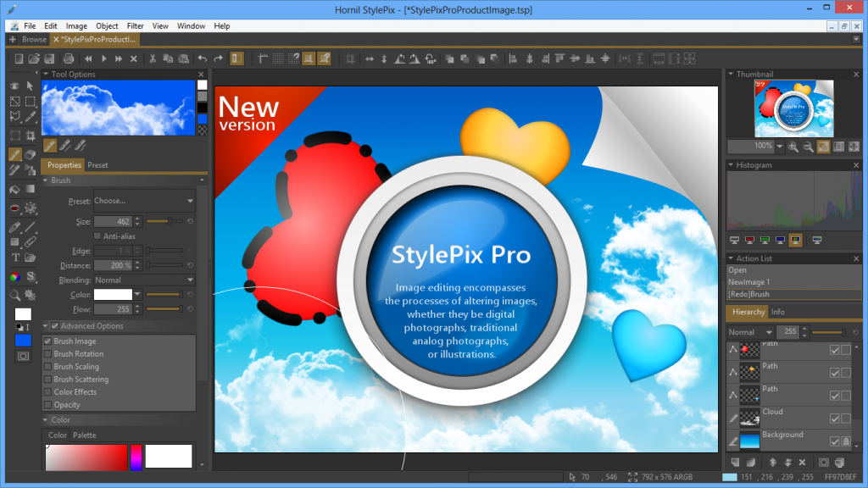The image size is (868, 488).
Task: Select the rectangular dashed selection tool
Action: [30, 102]
